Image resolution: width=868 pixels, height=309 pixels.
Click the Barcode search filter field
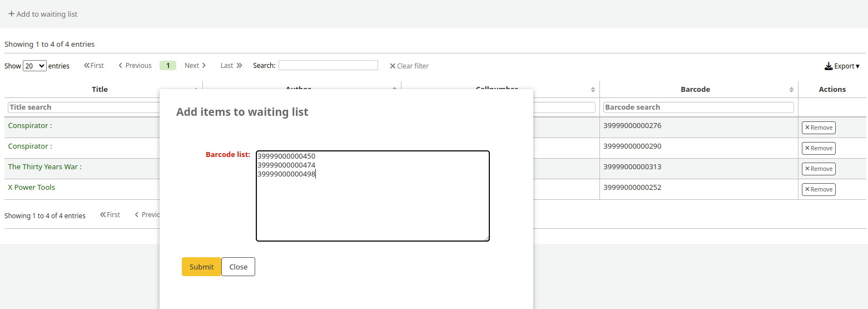coord(698,107)
